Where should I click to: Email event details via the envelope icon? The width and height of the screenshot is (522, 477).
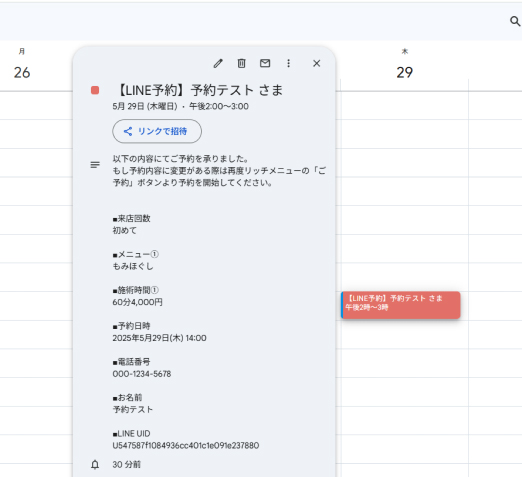[265, 63]
